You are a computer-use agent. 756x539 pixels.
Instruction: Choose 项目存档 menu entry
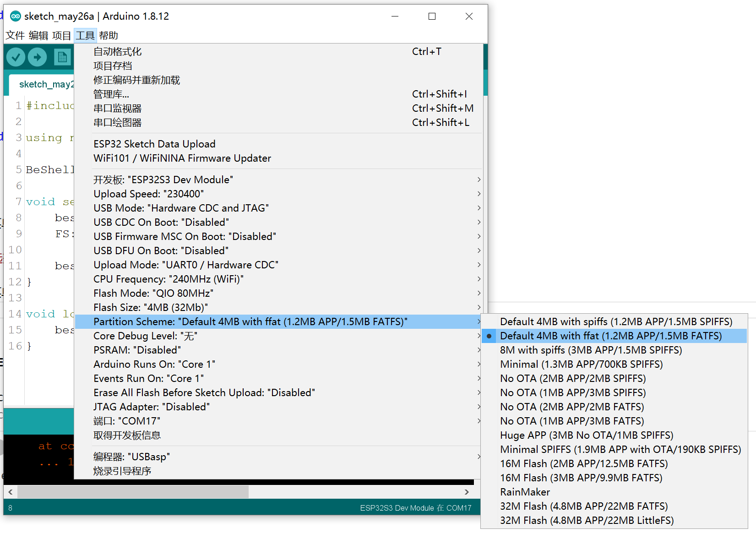[x=278, y=66]
